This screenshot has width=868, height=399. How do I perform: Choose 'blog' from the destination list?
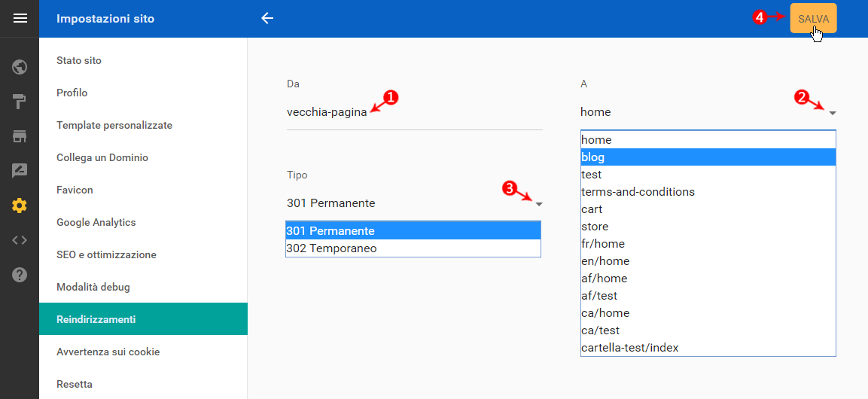point(708,157)
